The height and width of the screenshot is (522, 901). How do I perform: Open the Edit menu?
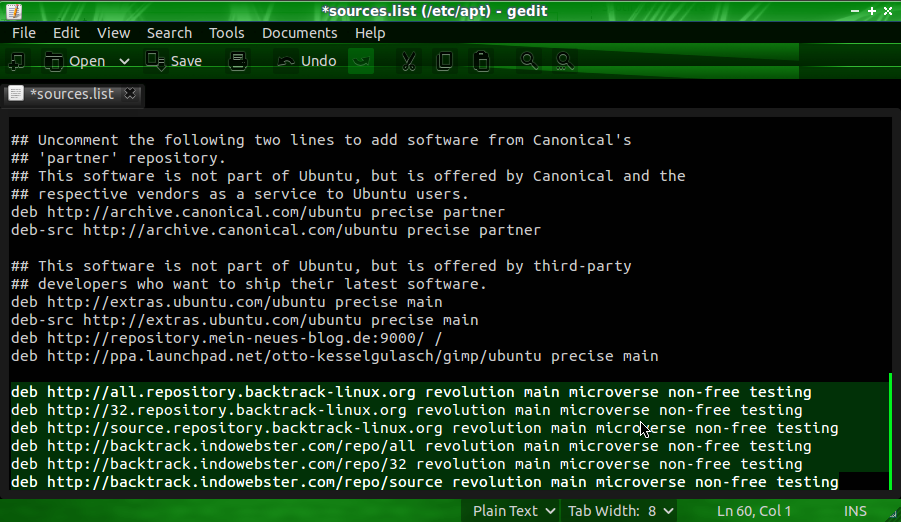[66, 33]
